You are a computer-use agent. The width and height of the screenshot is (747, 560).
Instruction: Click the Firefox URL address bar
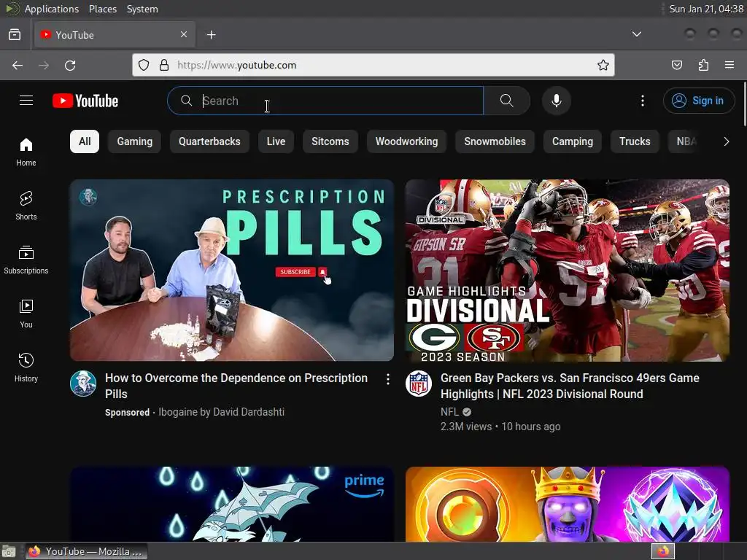373,65
